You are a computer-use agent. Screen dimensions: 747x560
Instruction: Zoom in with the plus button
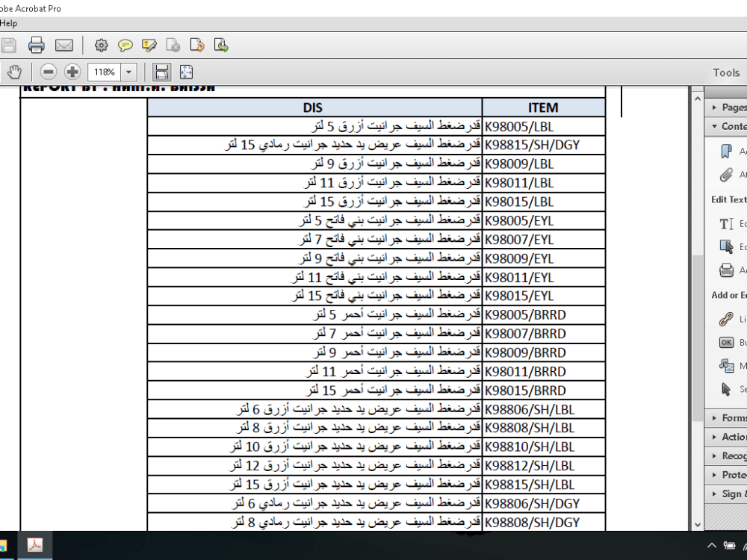tap(72, 72)
